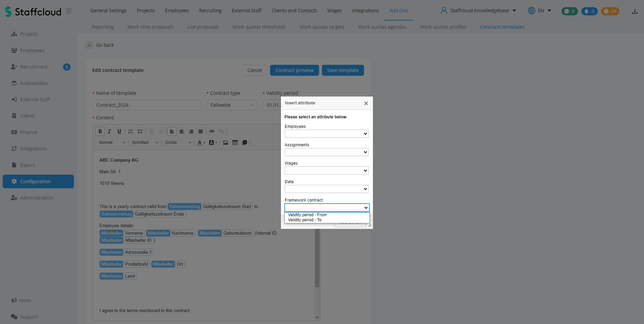
Task: Expand the Assignments attribute dropdown
Action: pos(326,152)
